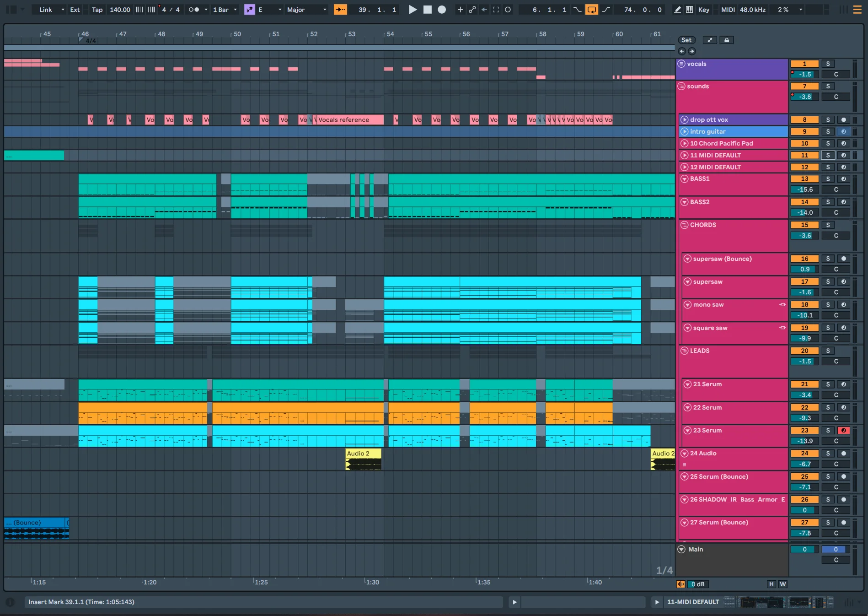Viewport: 868px width, 616px height.
Task: Click the Previous Locator arrow
Action: pos(682,51)
